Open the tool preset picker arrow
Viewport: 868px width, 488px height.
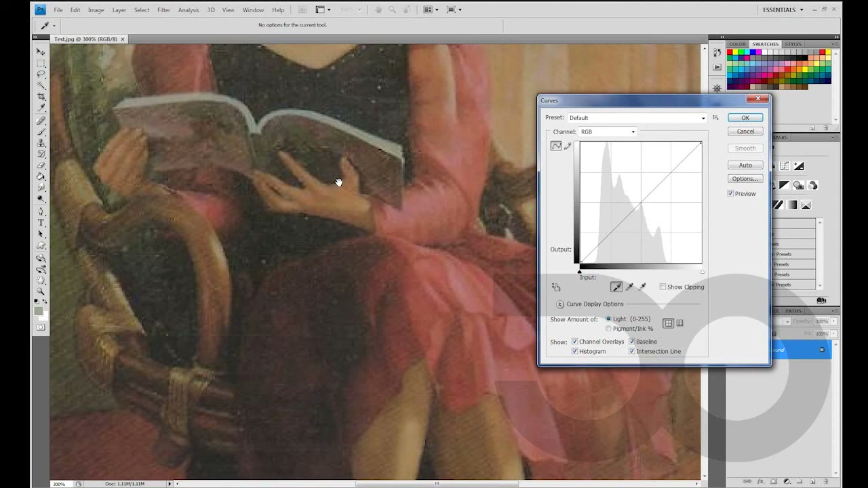pos(54,26)
